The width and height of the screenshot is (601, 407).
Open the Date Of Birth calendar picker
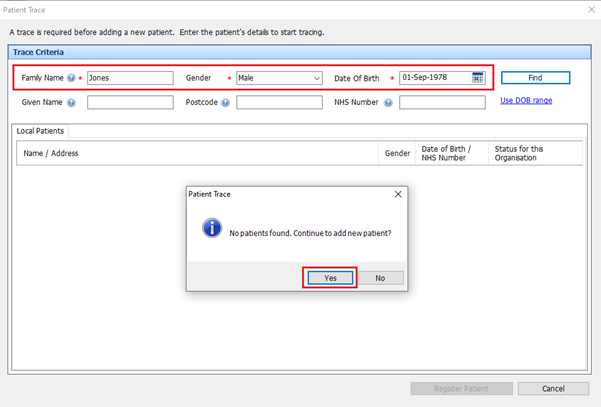[x=478, y=78]
